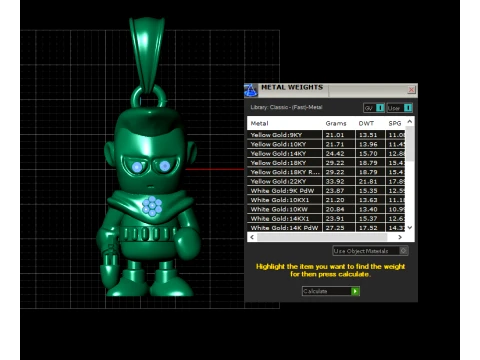Click the Metal Weights tool icon
This screenshot has height=360, width=480.
click(251, 90)
